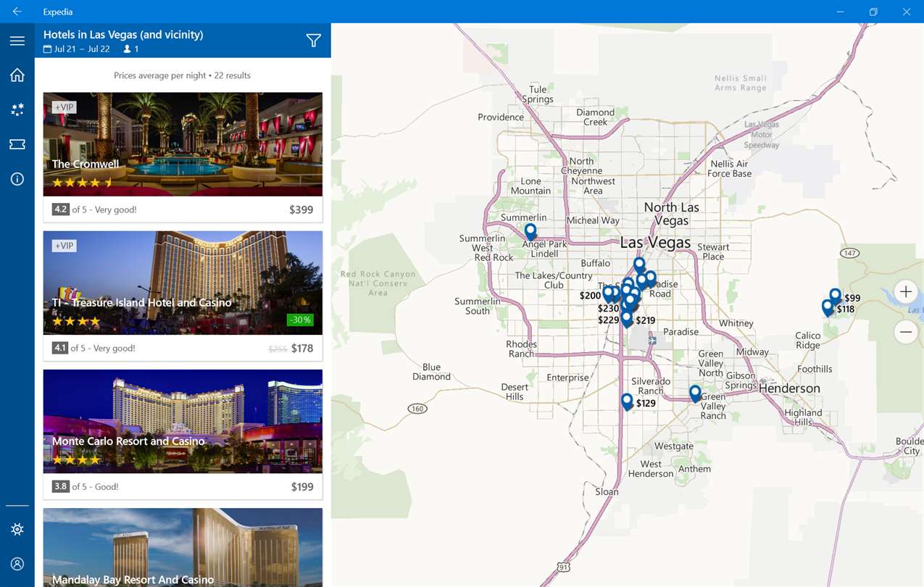This screenshot has width=924, height=587.
Task: Open the account profile icon
Action: click(x=17, y=564)
